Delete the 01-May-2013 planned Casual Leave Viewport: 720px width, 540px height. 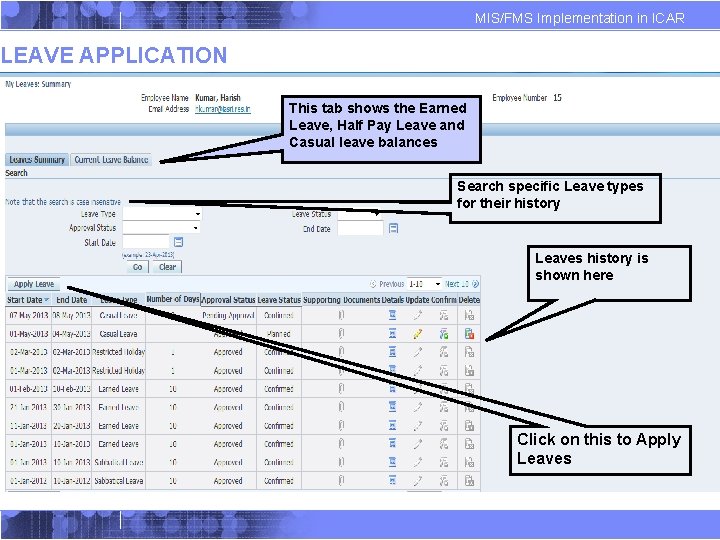pos(469,334)
